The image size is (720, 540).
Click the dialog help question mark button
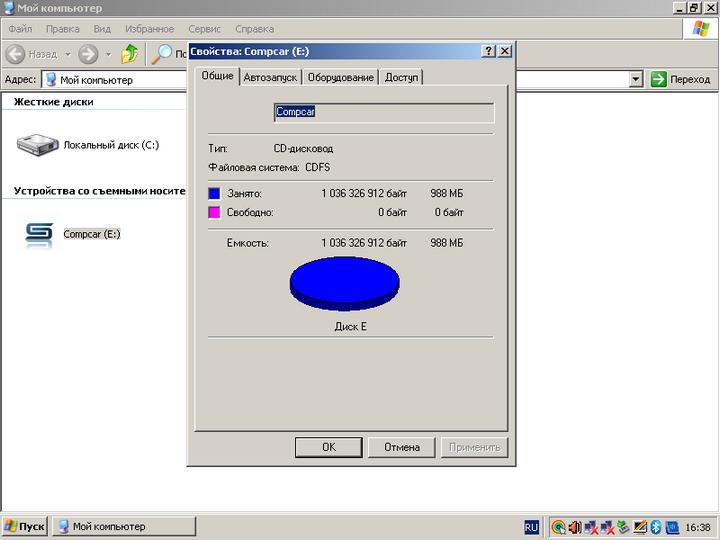(x=488, y=51)
